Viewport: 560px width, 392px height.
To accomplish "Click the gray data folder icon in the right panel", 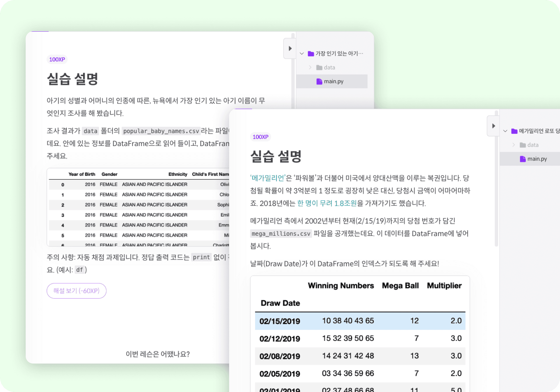I will 522,145.
